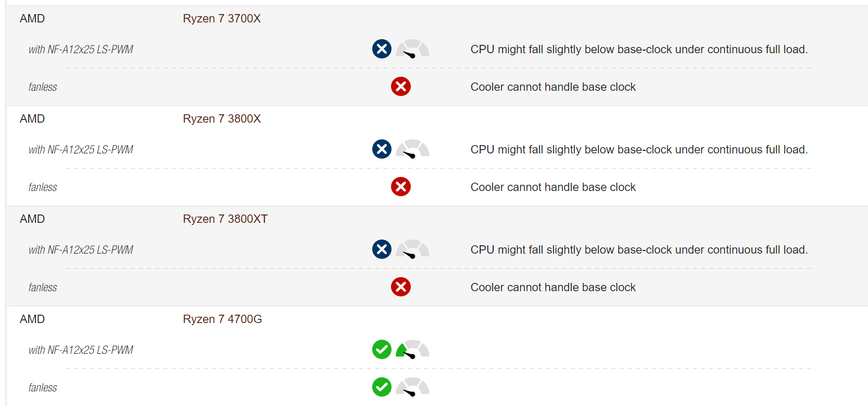
Task: Select the Ryzen 7 3800XT model name
Action: [225, 219]
